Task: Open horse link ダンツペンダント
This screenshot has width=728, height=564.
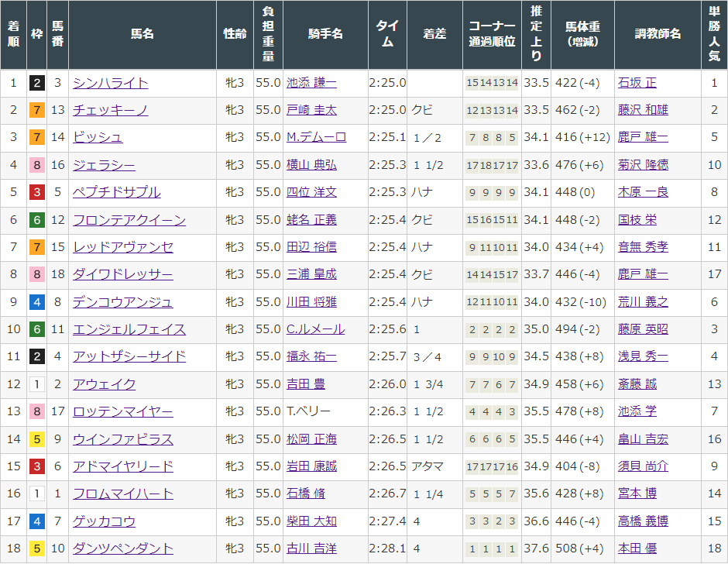Action: [123, 549]
